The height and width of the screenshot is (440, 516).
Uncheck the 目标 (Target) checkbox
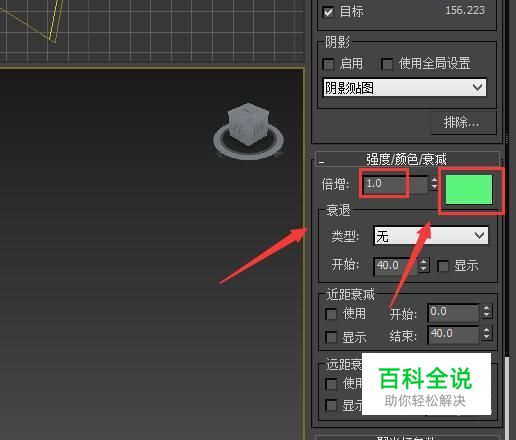(x=328, y=12)
